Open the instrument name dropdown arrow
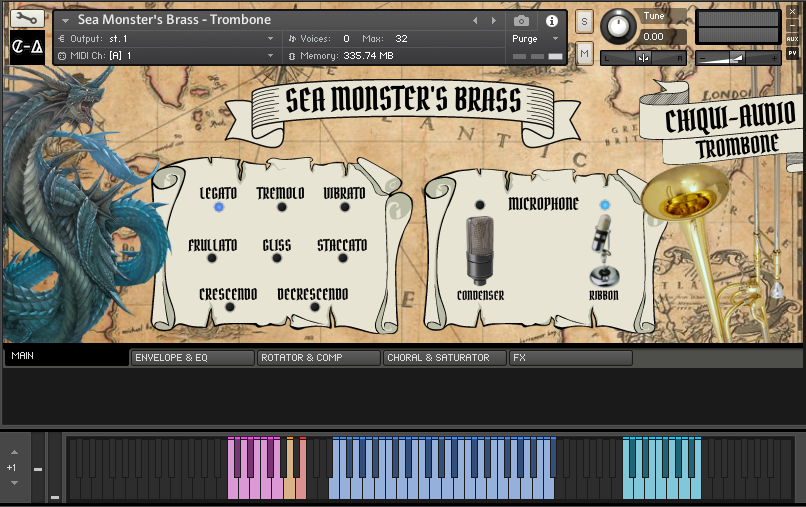 click(x=65, y=21)
